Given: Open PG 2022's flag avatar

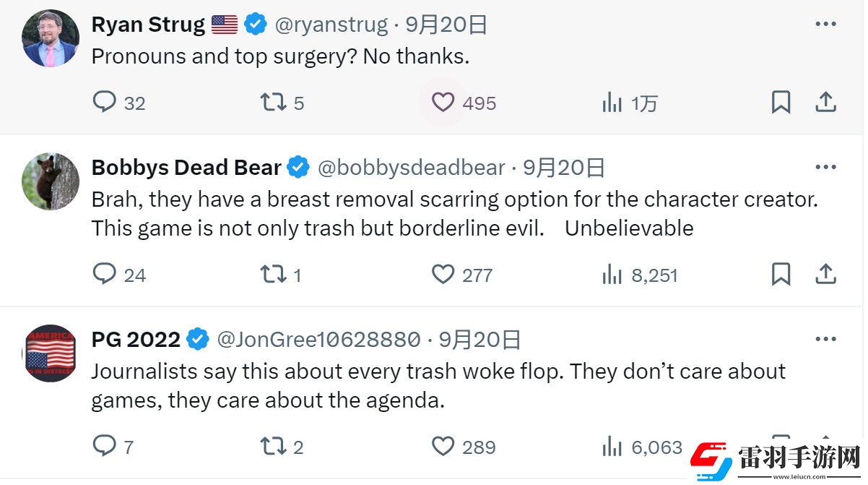Looking at the screenshot, I should (x=51, y=353).
